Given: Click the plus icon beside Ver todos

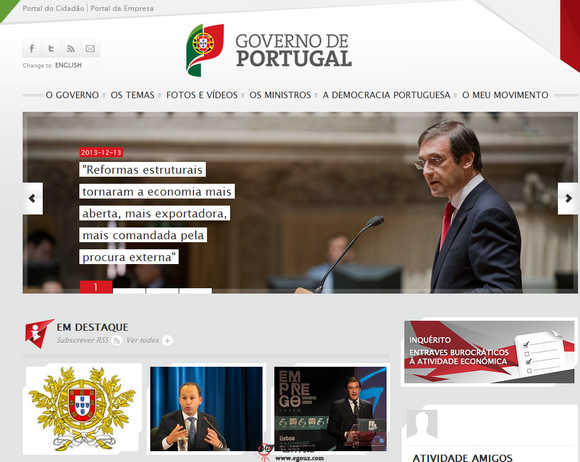Looking at the screenshot, I should click(x=168, y=340).
